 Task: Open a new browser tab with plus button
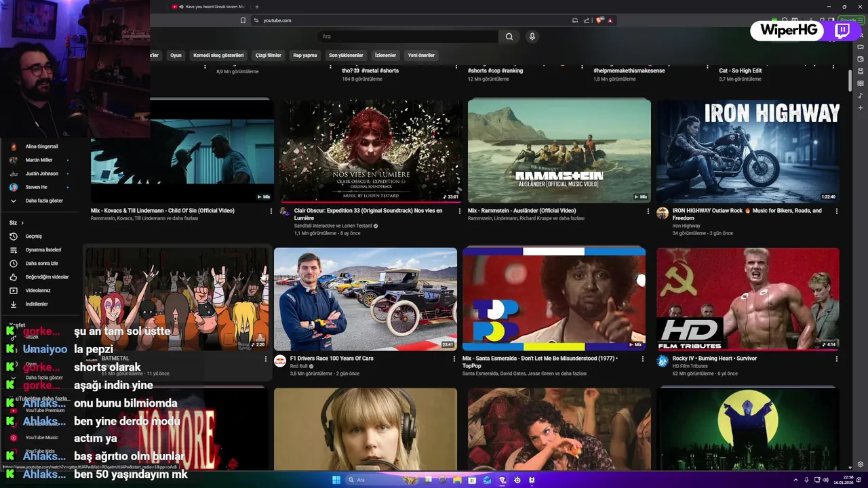tap(257, 7)
